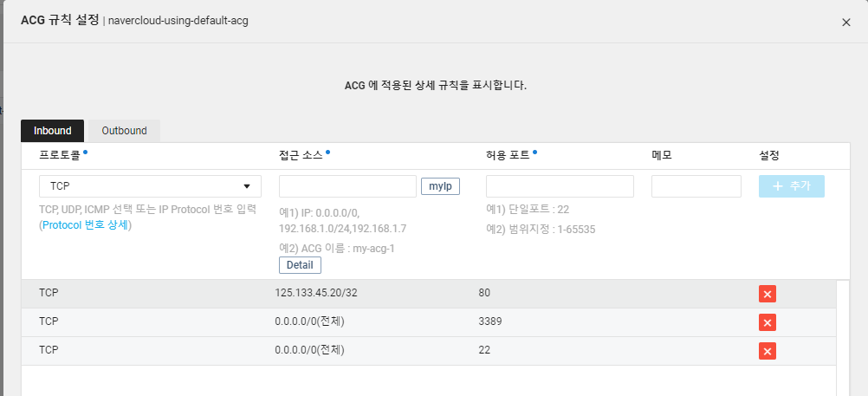Select source 125.133.45.20/32 cell
This screenshot has width=868, height=396.
[x=316, y=293]
